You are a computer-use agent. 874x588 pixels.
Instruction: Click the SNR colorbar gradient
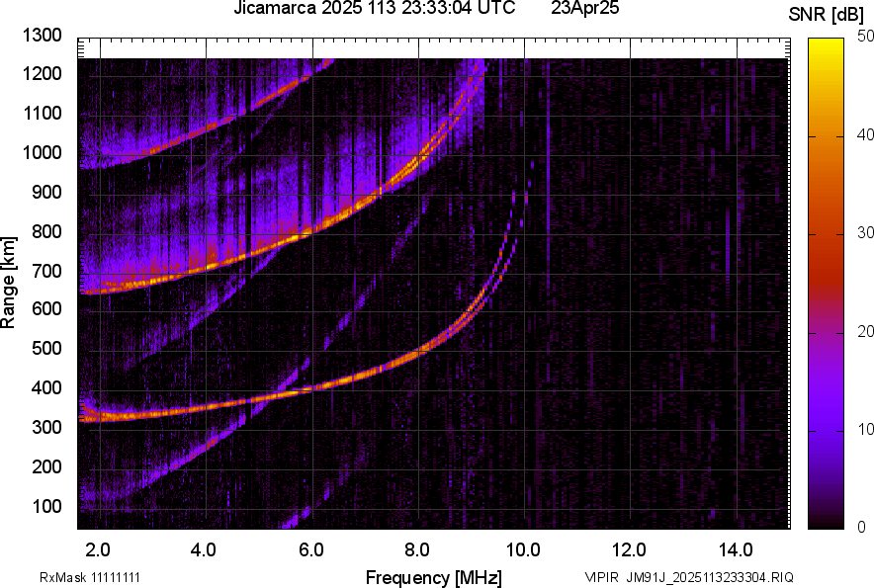click(x=827, y=284)
